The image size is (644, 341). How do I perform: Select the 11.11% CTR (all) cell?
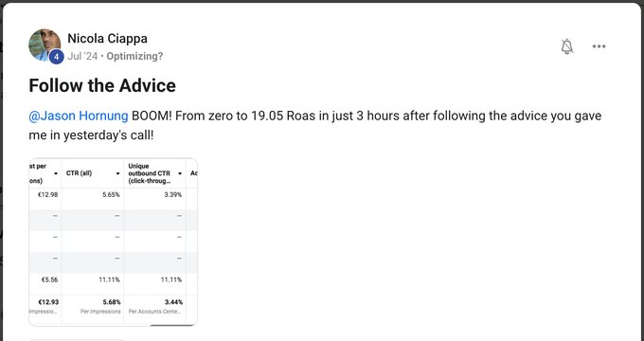coord(109,279)
